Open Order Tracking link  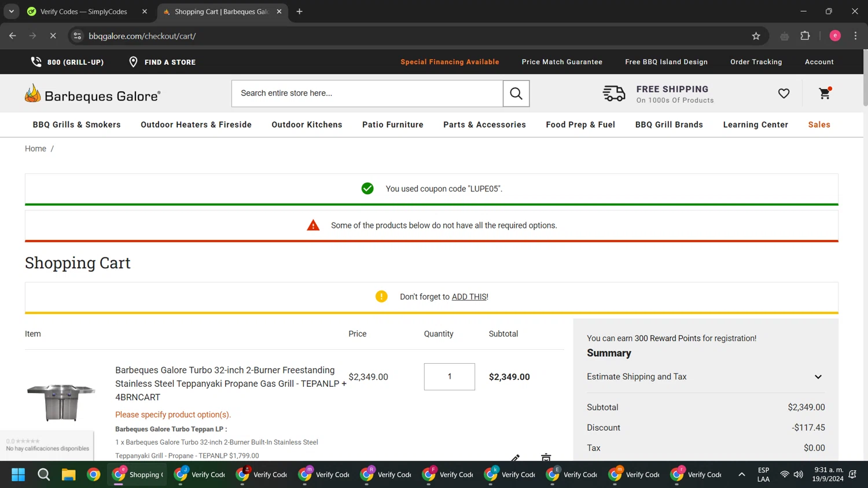coord(756,62)
